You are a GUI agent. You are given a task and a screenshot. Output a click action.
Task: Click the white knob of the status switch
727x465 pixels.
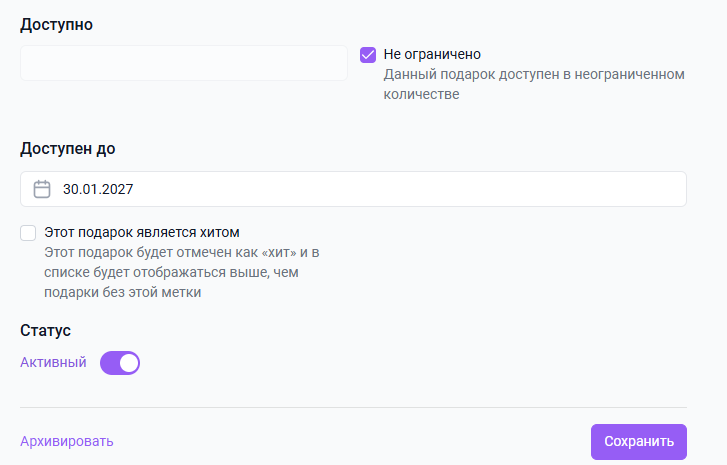point(128,363)
